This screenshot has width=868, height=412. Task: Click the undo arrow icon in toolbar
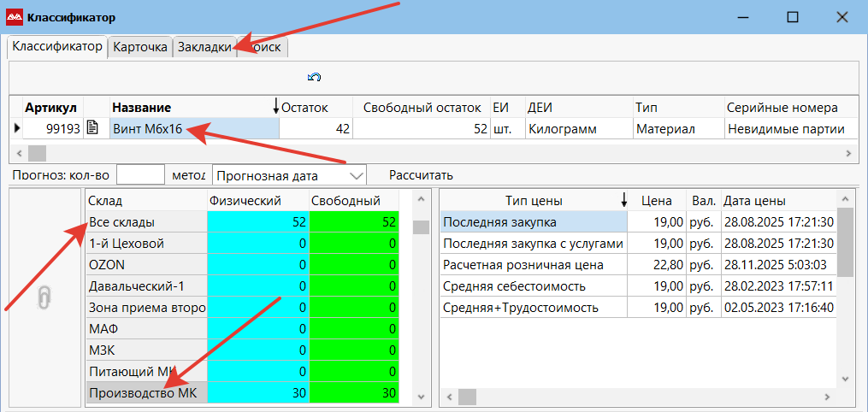click(314, 78)
